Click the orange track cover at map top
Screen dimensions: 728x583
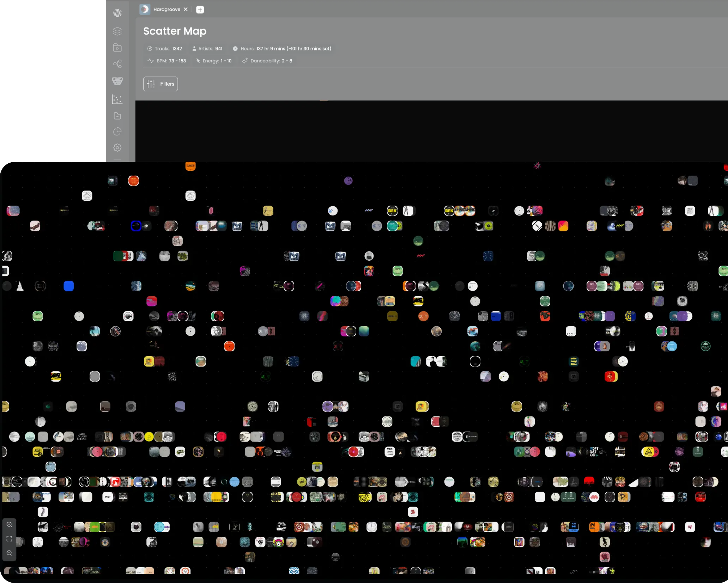190,166
